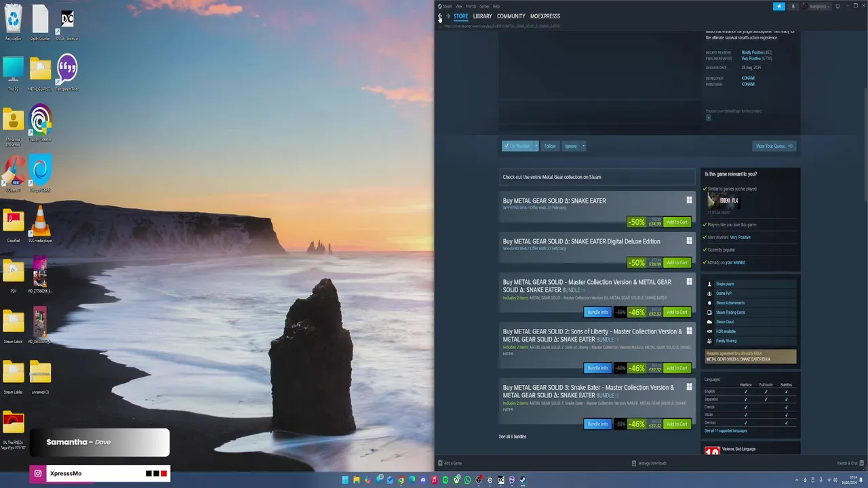This screenshot has width=868, height=488.
Task: Select the Ubisoft Connect desktop shortcut
Action: pyautogui.click(x=40, y=123)
